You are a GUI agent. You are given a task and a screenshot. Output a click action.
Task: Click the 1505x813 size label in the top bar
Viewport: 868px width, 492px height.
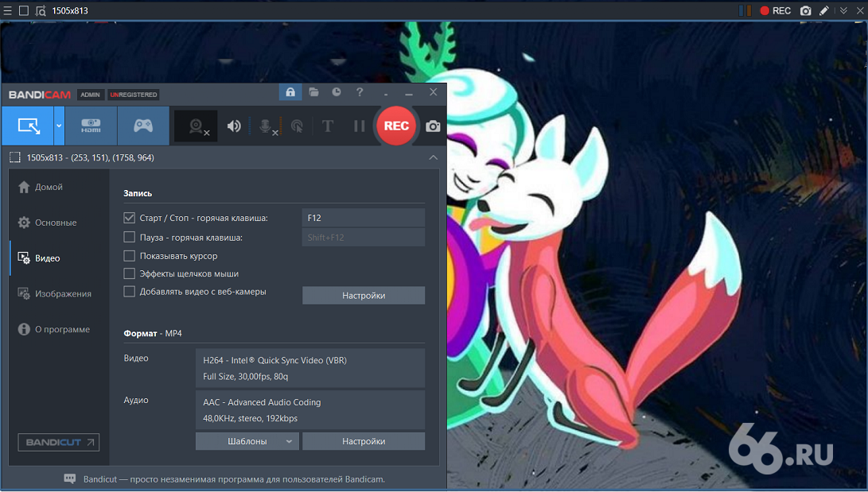(70, 10)
